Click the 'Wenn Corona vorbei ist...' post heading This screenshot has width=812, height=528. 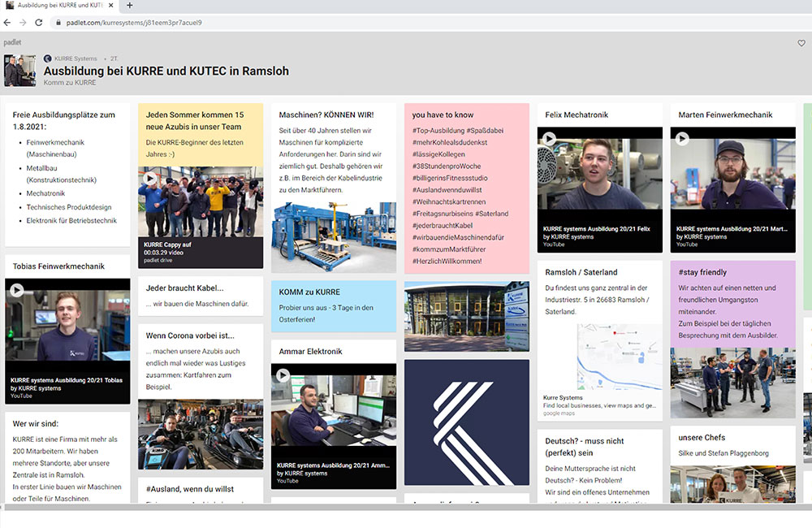click(x=190, y=335)
